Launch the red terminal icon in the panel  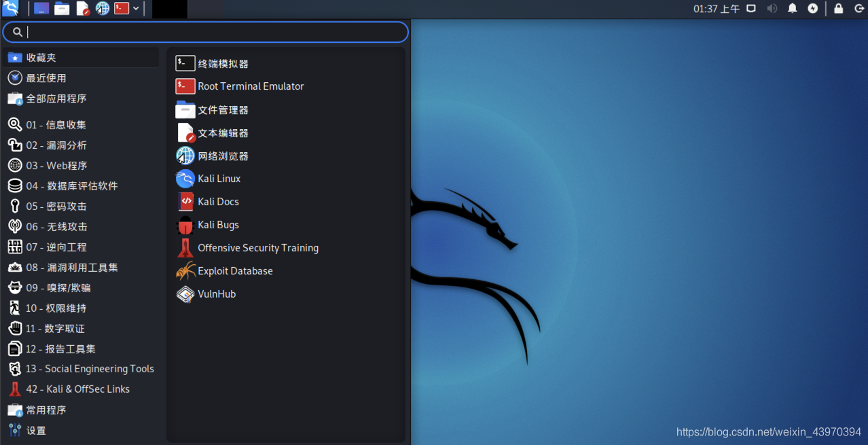point(122,9)
